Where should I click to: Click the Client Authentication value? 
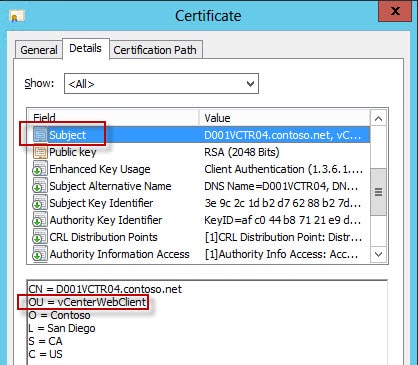click(283, 169)
